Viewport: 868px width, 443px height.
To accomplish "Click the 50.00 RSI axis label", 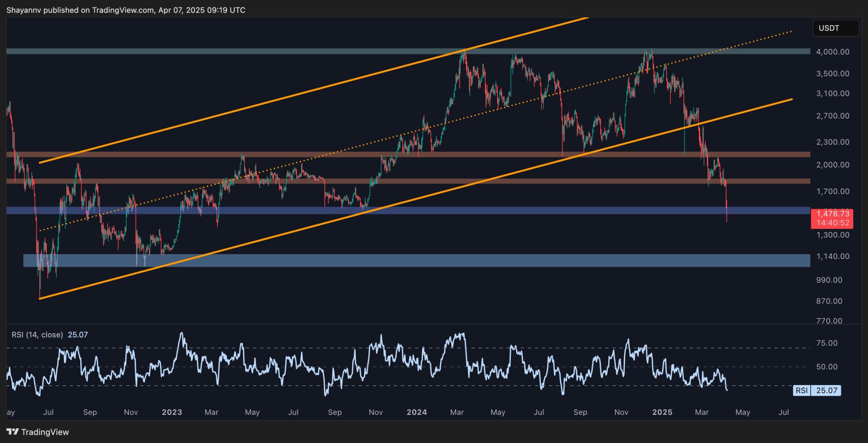I will pyautogui.click(x=827, y=367).
